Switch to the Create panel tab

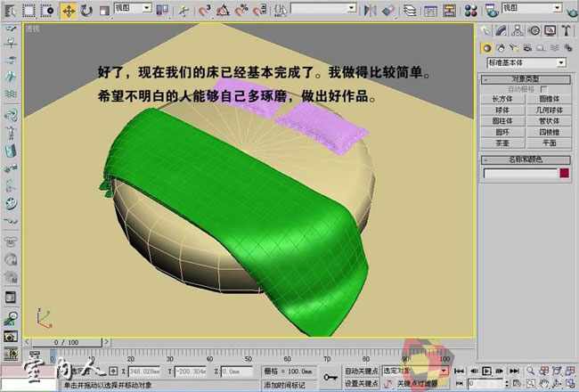[x=486, y=30]
